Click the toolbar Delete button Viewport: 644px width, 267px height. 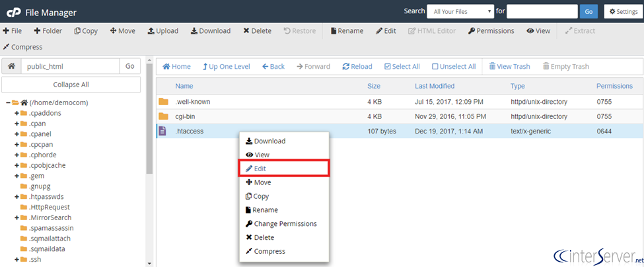coord(257,31)
